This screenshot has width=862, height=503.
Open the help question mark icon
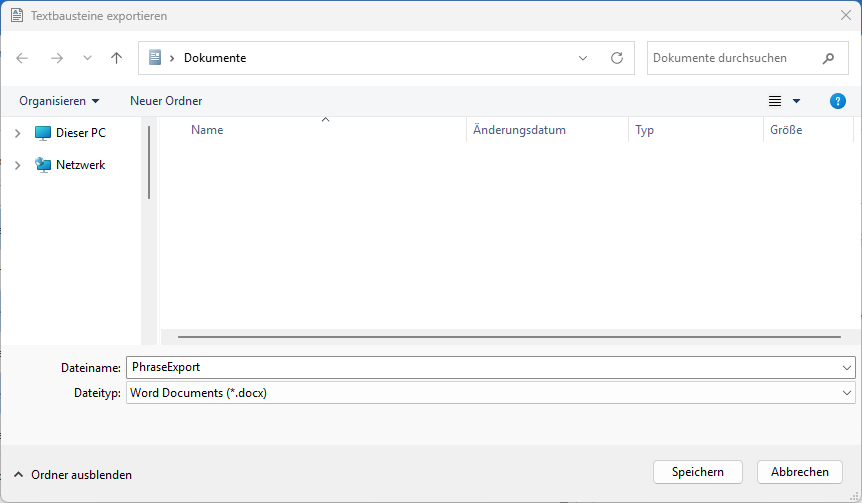coord(838,101)
